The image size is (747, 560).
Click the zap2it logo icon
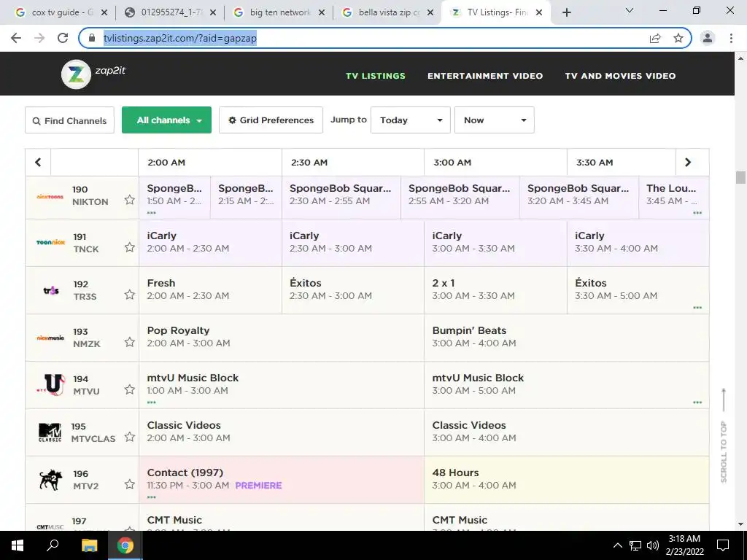(76, 74)
